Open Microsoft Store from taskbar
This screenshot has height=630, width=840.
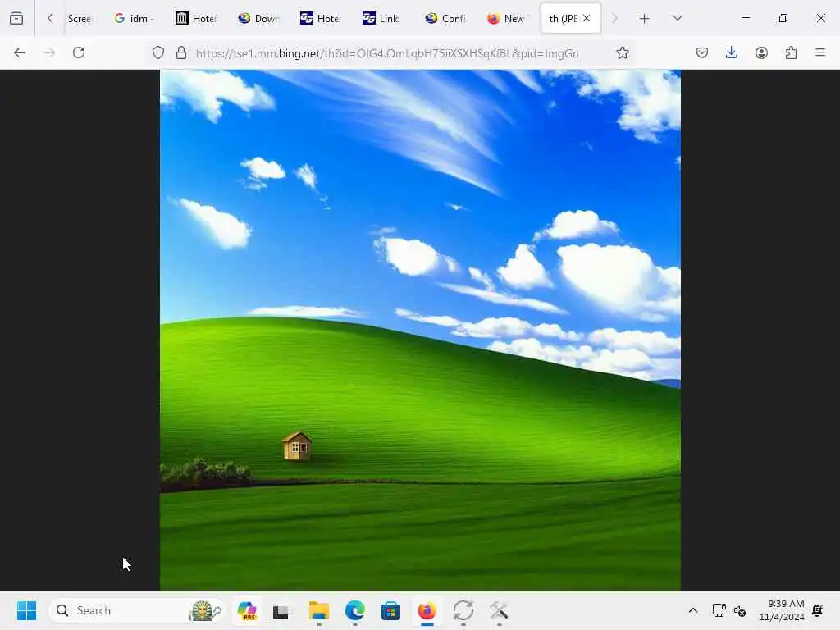point(390,610)
